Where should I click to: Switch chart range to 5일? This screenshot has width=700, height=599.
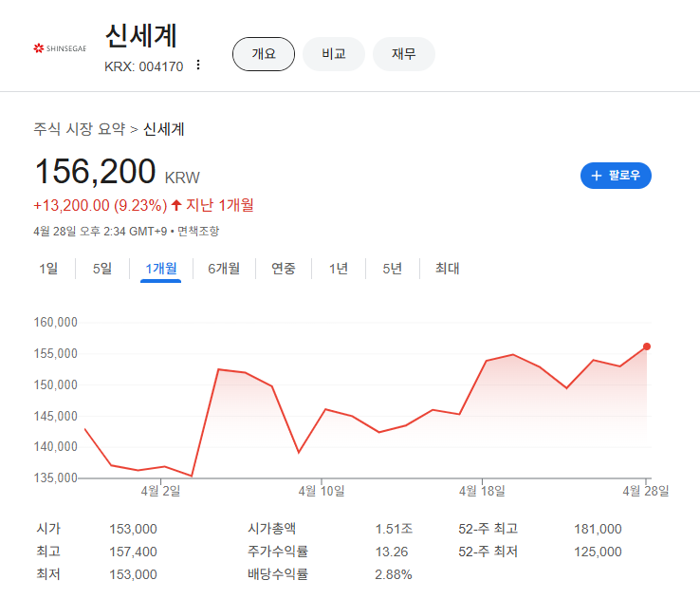[102, 269]
